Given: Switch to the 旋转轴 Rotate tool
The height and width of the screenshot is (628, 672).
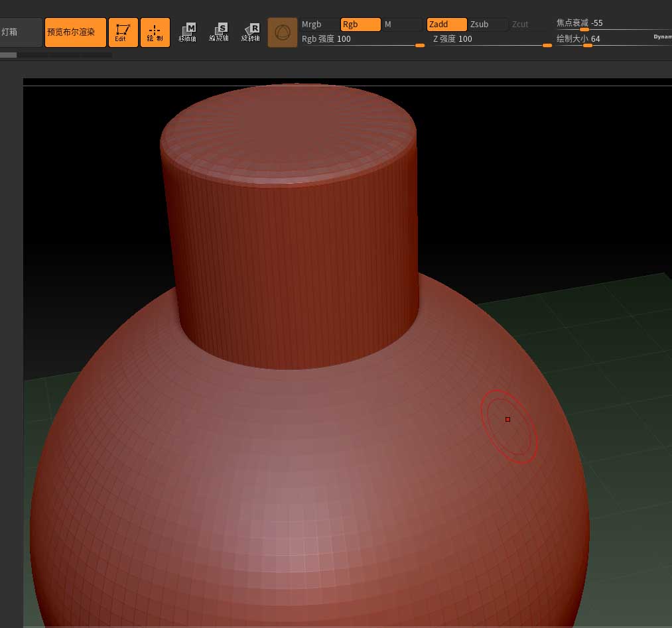Looking at the screenshot, I should [251, 32].
